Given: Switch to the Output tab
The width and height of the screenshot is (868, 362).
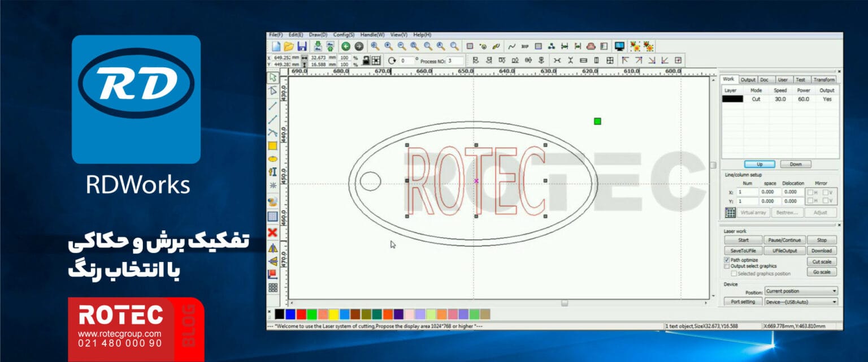Looking at the screenshot, I should pos(748,80).
